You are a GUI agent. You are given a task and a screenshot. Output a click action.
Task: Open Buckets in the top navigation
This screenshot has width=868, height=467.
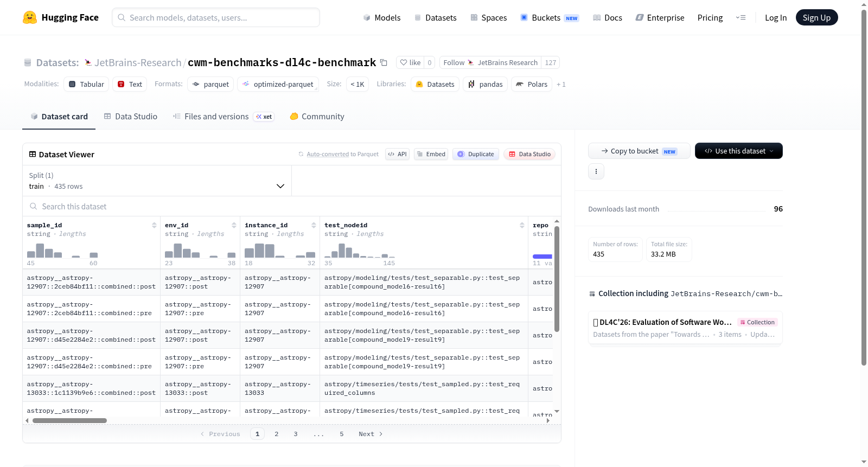click(x=550, y=17)
